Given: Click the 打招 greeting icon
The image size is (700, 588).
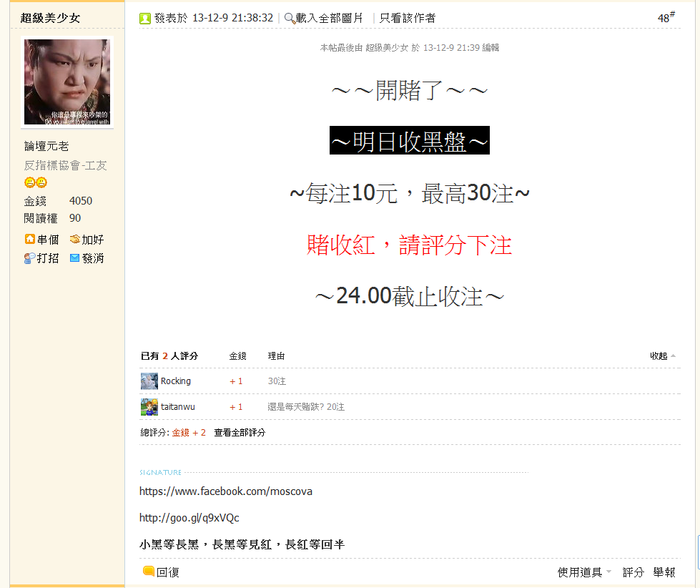Looking at the screenshot, I should coord(29,258).
